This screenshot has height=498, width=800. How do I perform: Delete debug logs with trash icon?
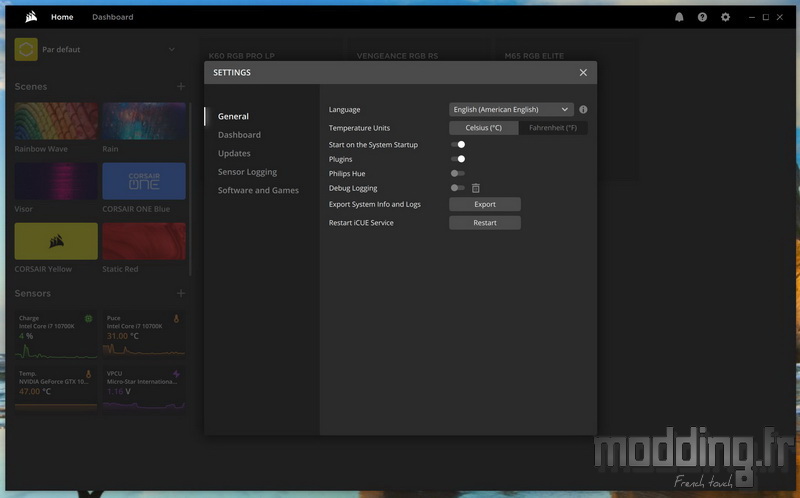pos(476,188)
